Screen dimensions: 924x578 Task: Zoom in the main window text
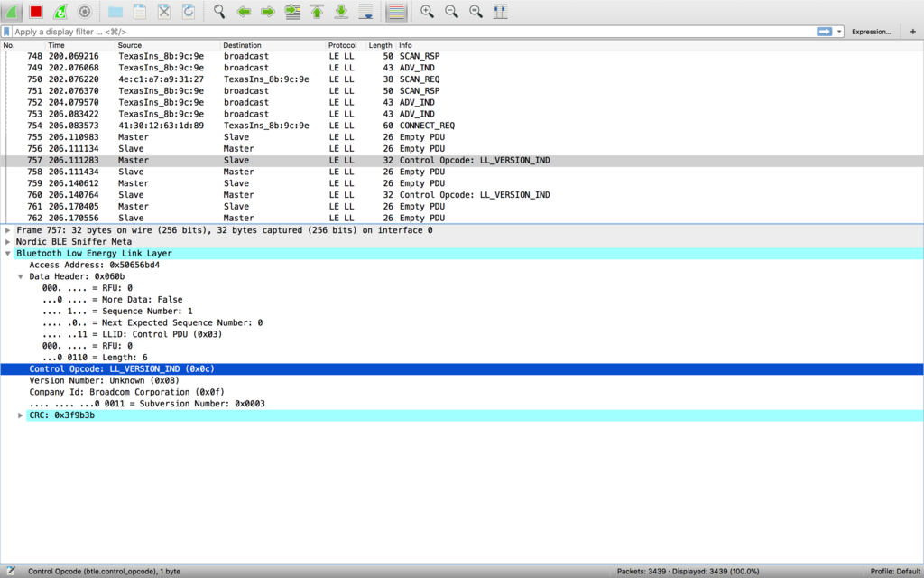coord(427,11)
